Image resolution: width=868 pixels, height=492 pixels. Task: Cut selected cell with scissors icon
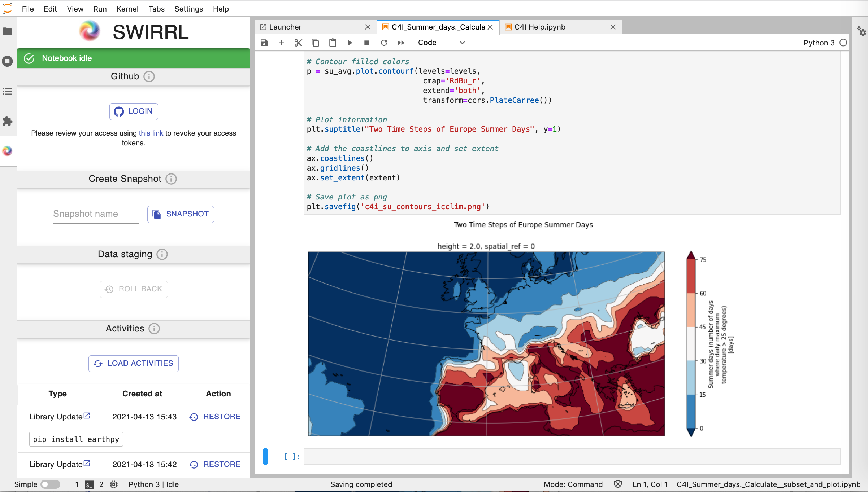[x=298, y=43]
